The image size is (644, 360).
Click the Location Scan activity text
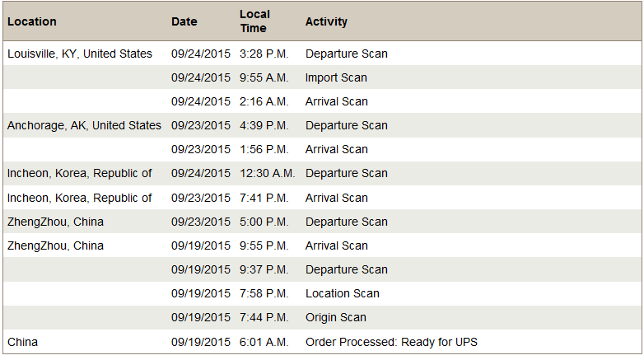[342, 293]
